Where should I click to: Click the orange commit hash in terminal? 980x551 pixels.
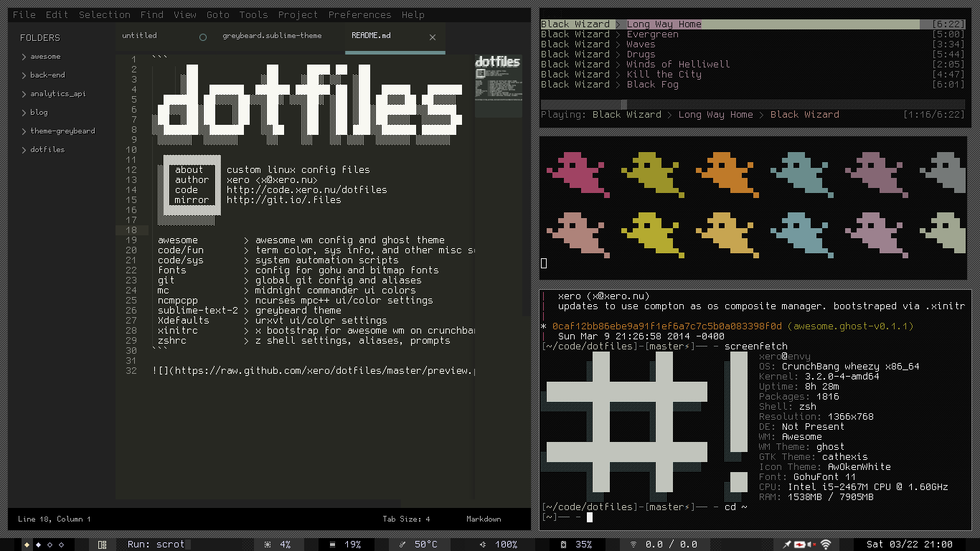point(667,326)
